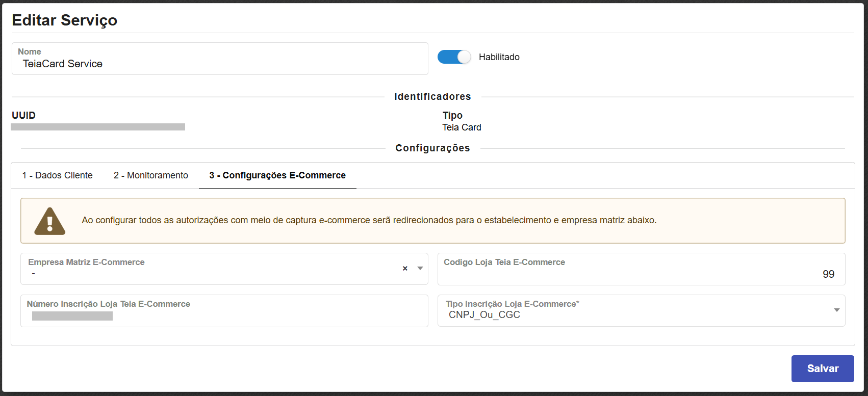This screenshot has width=868, height=396.
Task: Click inside the Nome field
Action: (219, 63)
